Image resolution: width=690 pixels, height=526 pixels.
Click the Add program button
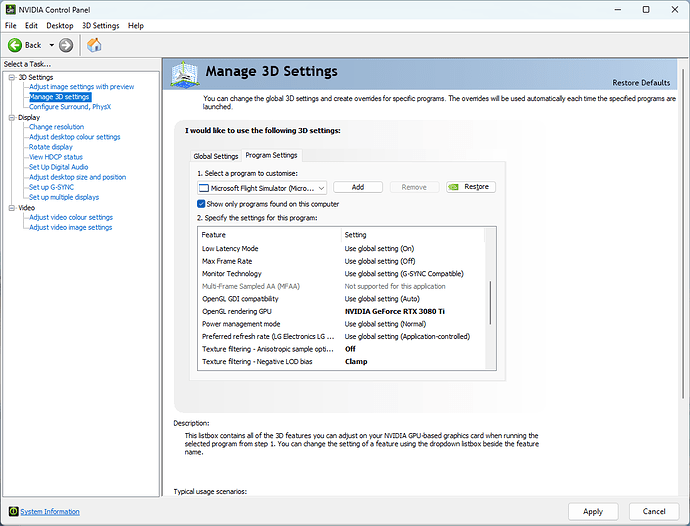(x=358, y=187)
